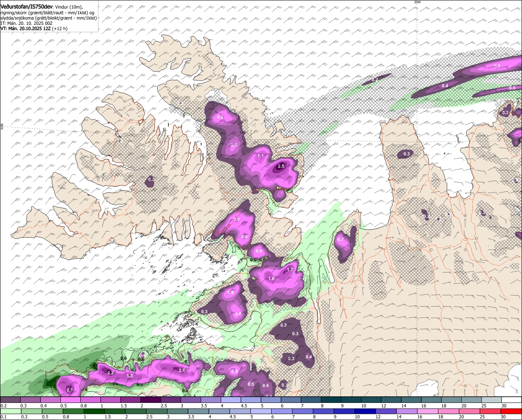The height and width of the screenshot is (420, 522).
Task: Click the white last swatch of top legend row
Action: [512, 400]
